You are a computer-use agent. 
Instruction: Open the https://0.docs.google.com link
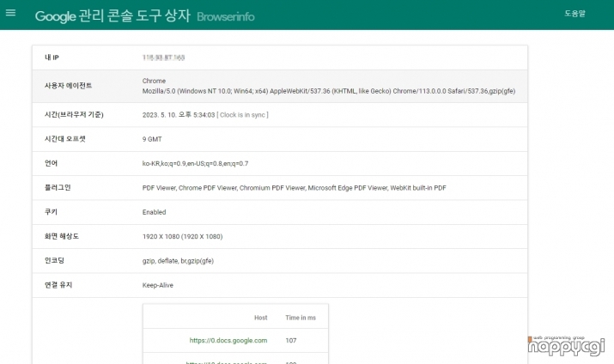(228, 340)
